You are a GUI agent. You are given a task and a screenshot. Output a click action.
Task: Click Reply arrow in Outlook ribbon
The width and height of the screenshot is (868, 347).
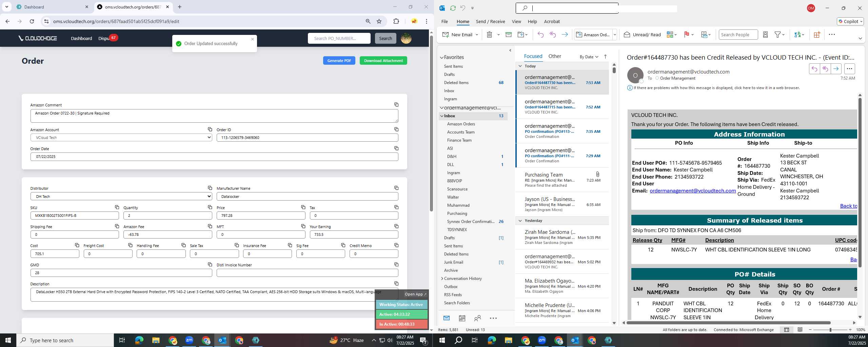pos(540,35)
